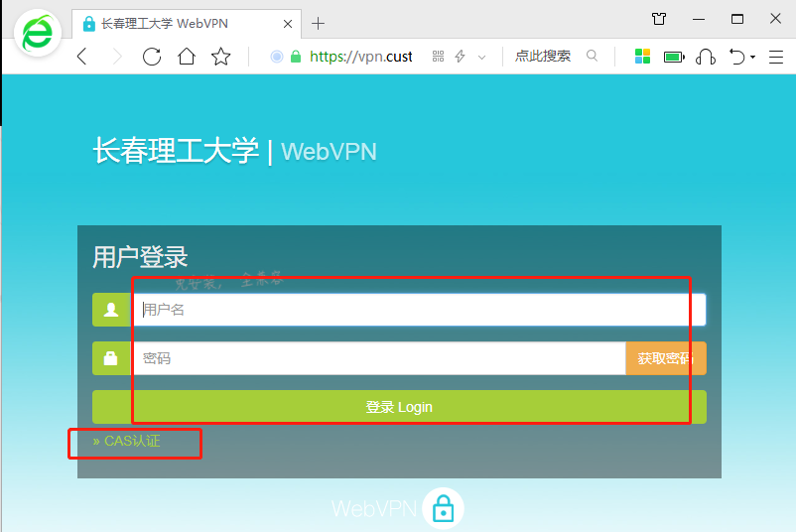
Task: Click the 用户名 username field
Action: [419, 310]
